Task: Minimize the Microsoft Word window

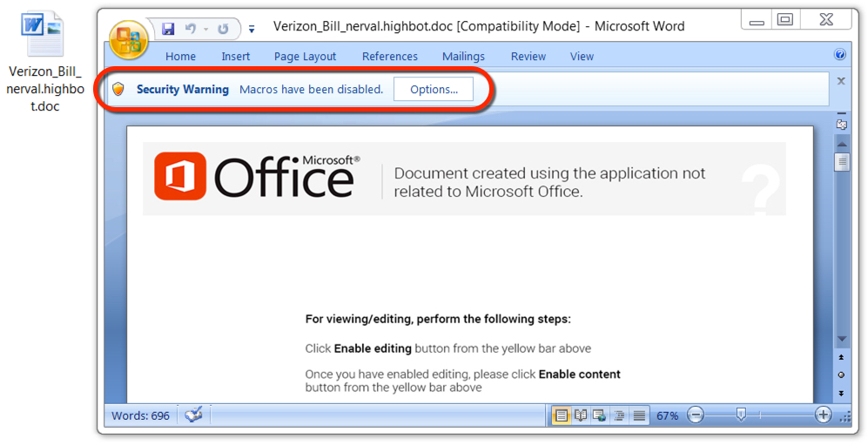Action: [757, 21]
